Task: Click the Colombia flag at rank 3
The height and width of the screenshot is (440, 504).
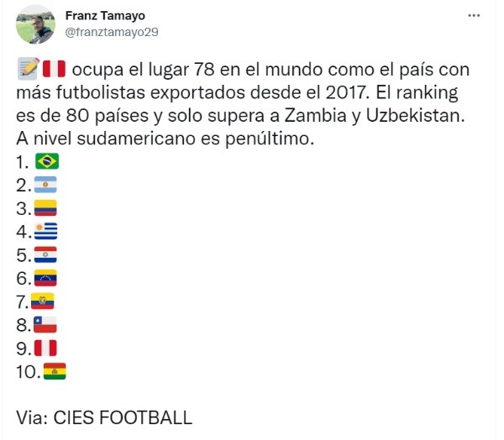Action: [x=44, y=209]
